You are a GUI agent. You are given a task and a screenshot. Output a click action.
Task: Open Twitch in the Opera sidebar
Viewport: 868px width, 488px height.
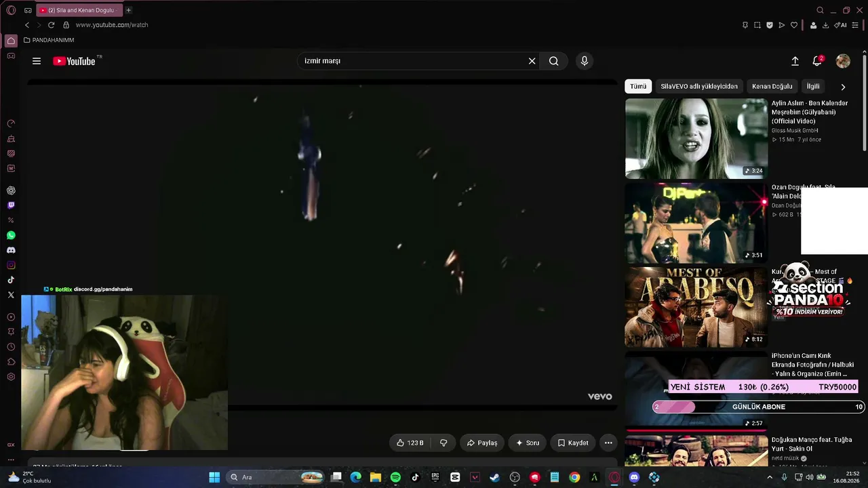[x=11, y=205]
